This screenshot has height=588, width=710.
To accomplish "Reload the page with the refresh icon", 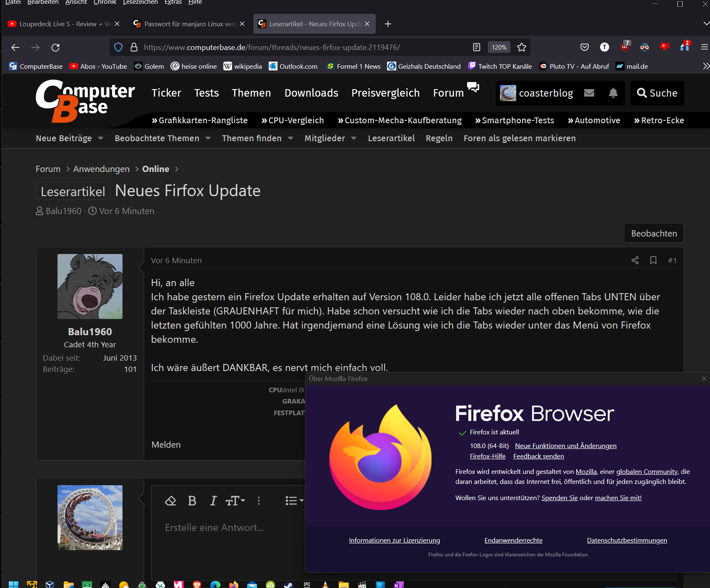I will pos(55,47).
